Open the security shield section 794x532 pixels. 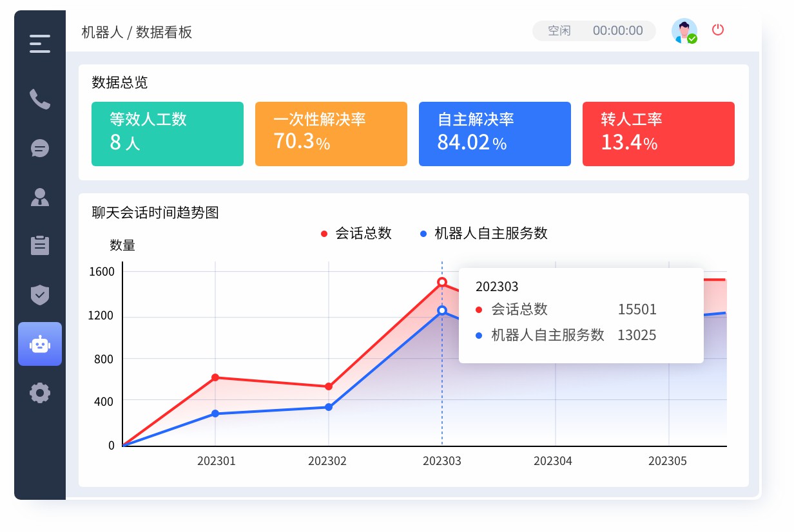pos(39,295)
